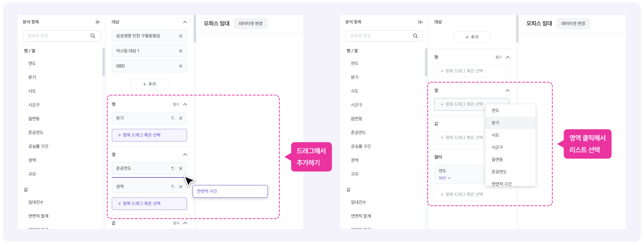Click 공실률 구간 item in left list
Viewport: 644px width, 245px height.
click(38, 146)
